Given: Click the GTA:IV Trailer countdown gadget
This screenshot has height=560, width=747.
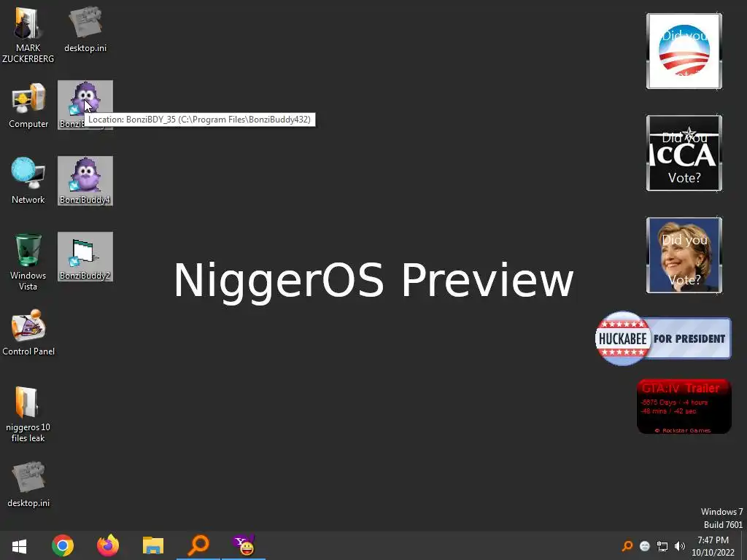Looking at the screenshot, I should pos(684,406).
